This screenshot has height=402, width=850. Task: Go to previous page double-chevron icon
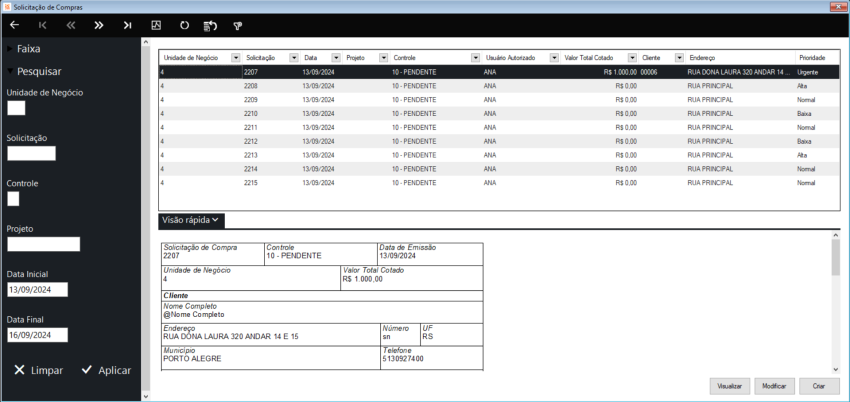[x=71, y=25]
